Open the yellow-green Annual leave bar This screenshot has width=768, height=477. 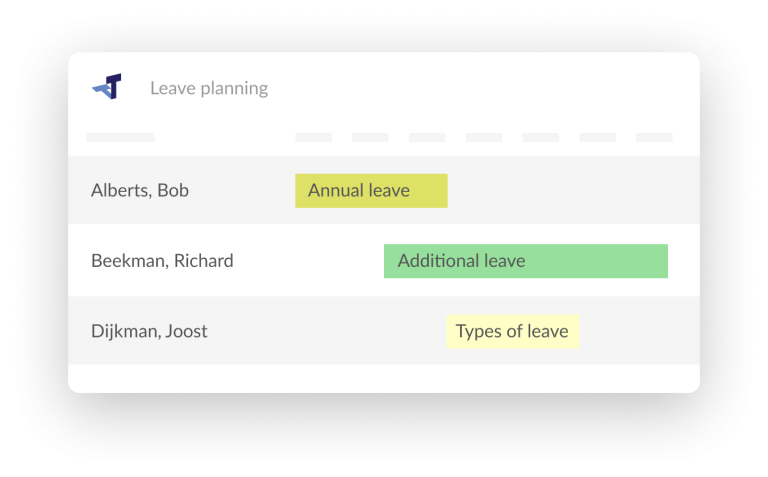(x=371, y=190)
